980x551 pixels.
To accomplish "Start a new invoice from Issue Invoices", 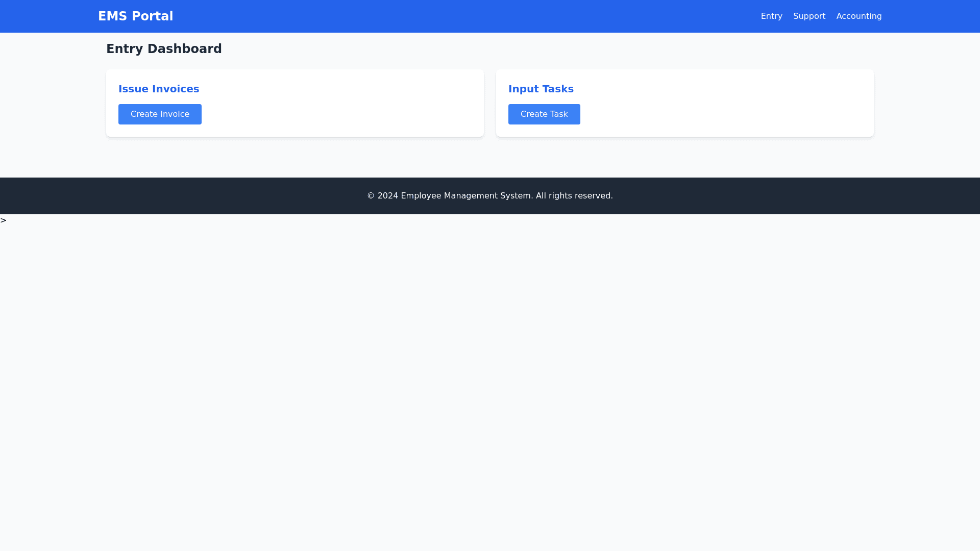I will [x=160, y=114].
